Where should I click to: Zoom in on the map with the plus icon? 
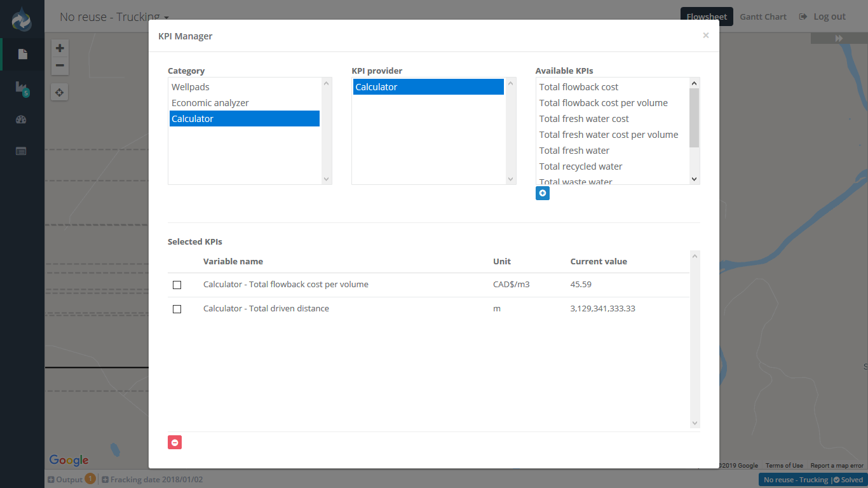(59, 48)
